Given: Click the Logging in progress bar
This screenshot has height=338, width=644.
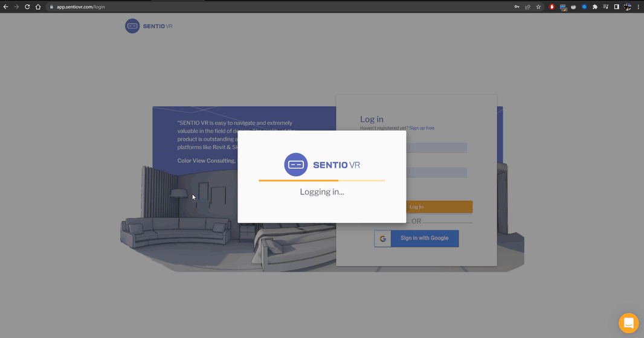Looking at the screenshot, I should (321, 180).
